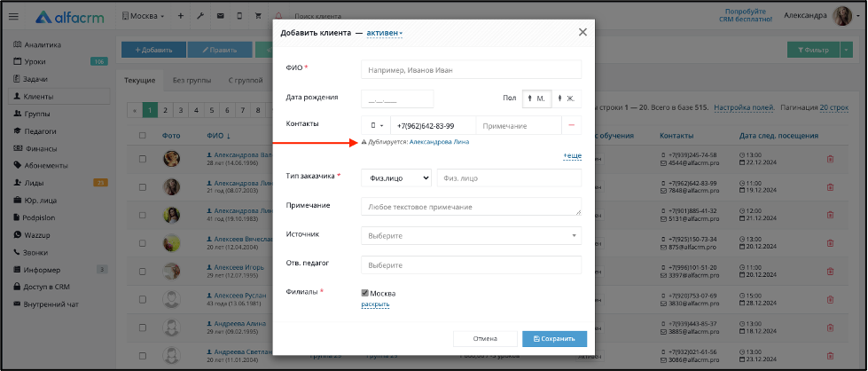Open duplicate client Александрова Лина link
The image size is (868, 371).
(439, 142)
